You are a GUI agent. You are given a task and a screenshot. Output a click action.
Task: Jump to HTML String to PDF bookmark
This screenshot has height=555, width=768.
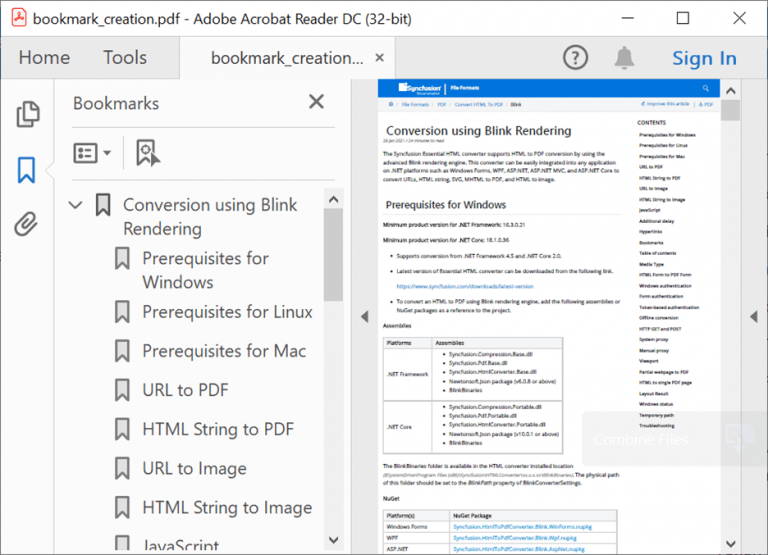[x=218, y=430]
